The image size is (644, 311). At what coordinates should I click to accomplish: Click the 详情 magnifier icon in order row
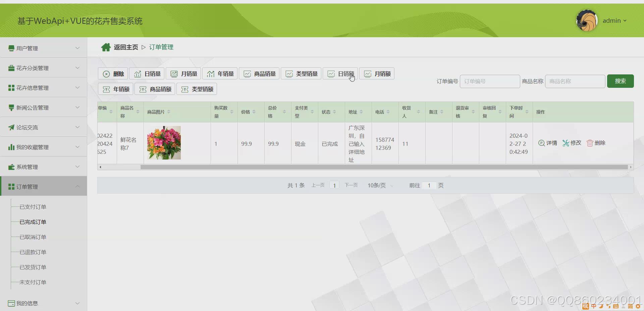(x=541, y=143)
